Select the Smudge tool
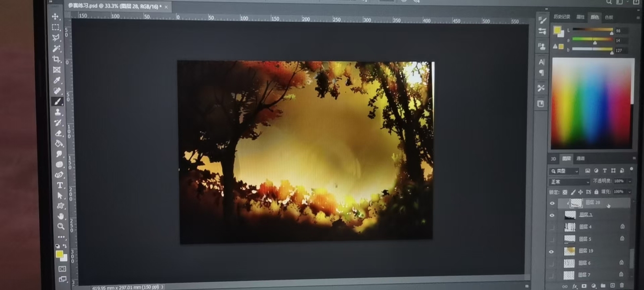This screenshot has width=644, height=290. click(59, 154)
